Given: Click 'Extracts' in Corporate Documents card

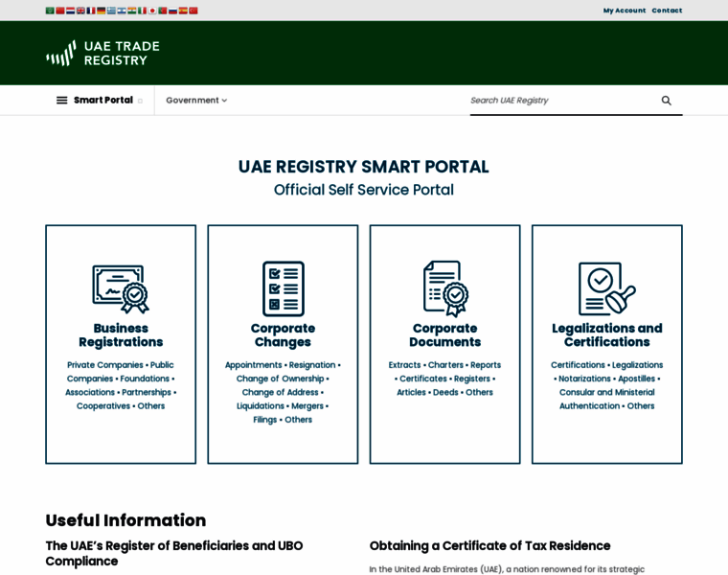Looking at the screenshot, I should click(404, 365).
